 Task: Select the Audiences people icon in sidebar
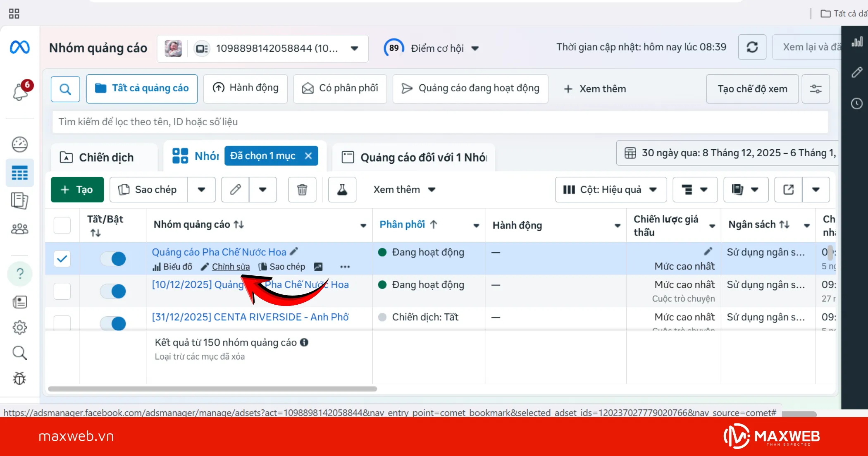tap(19, 229)
